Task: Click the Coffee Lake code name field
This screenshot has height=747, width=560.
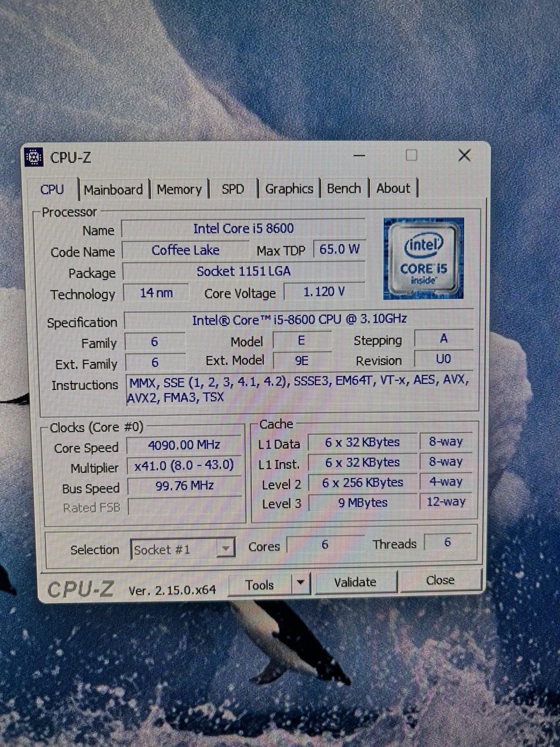Action: pyautogui.click(x=185, y=250)
